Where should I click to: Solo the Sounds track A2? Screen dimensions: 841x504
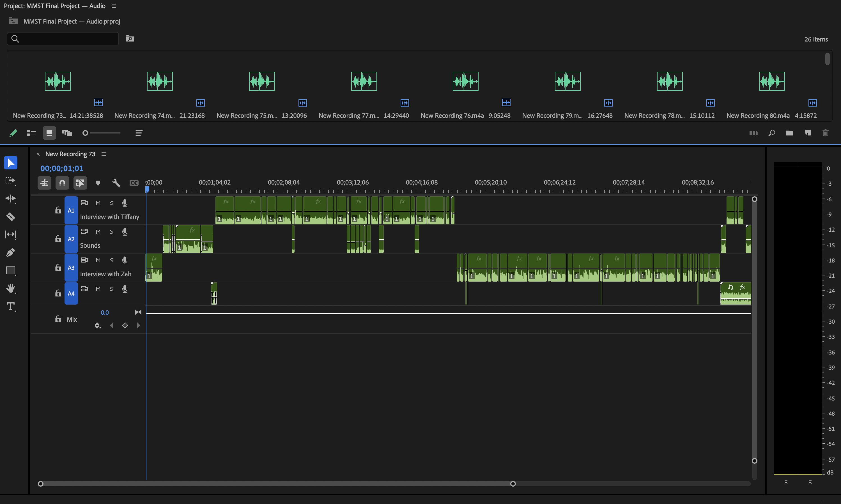coord(111,232)
